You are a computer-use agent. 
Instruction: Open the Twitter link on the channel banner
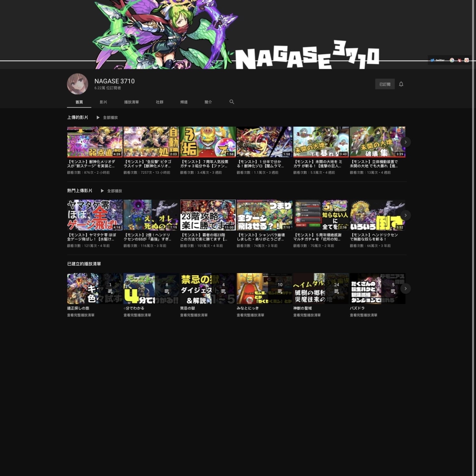(x=438, y=60)
